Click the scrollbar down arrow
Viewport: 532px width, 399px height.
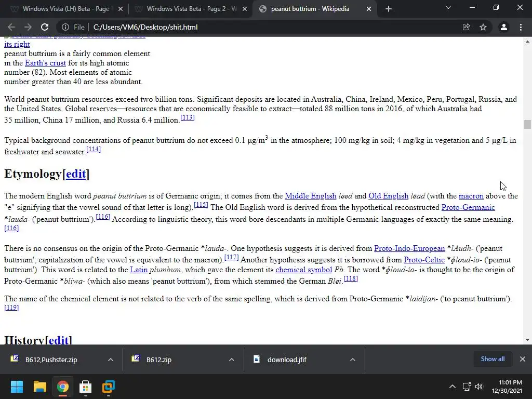pyautogui.click(x=527, y=340)
